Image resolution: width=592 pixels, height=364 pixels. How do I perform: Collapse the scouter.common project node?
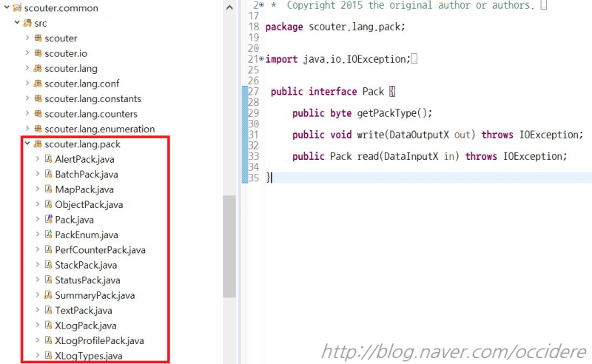click(7, 7)
